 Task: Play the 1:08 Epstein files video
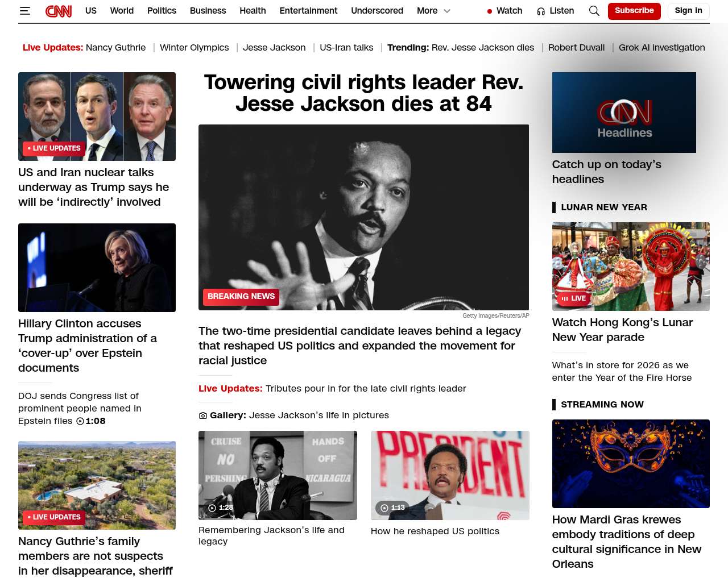[80, 421]
